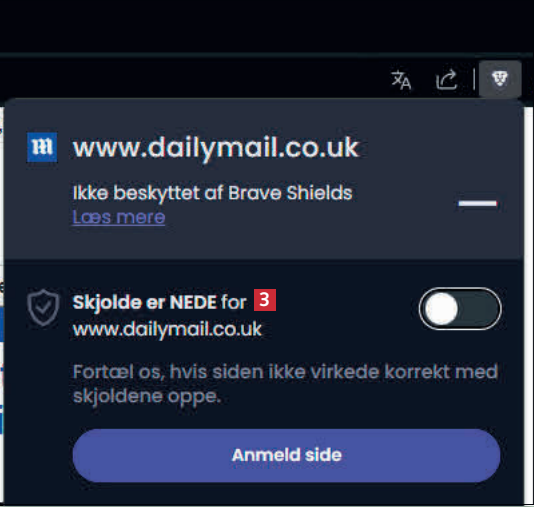This screenshot has width=534, height=507.
Task: Click the Anmeld side button
Action: pyautogui.click(x=286, y=455)
